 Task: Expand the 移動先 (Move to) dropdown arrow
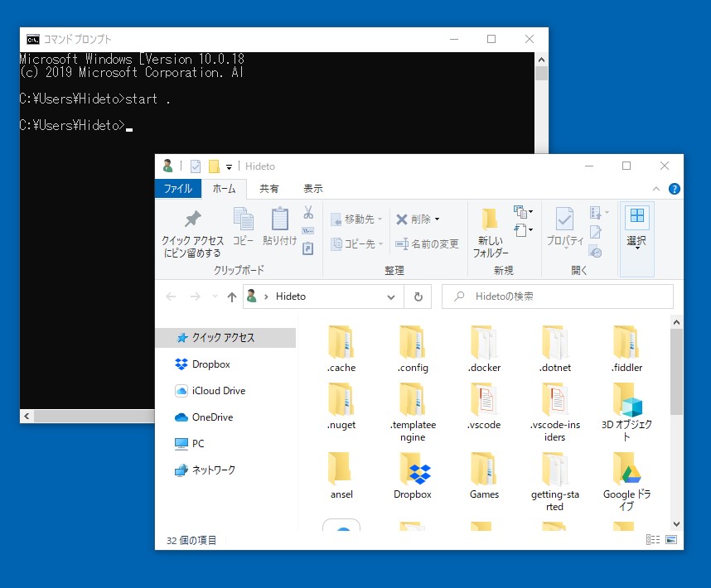379,219
